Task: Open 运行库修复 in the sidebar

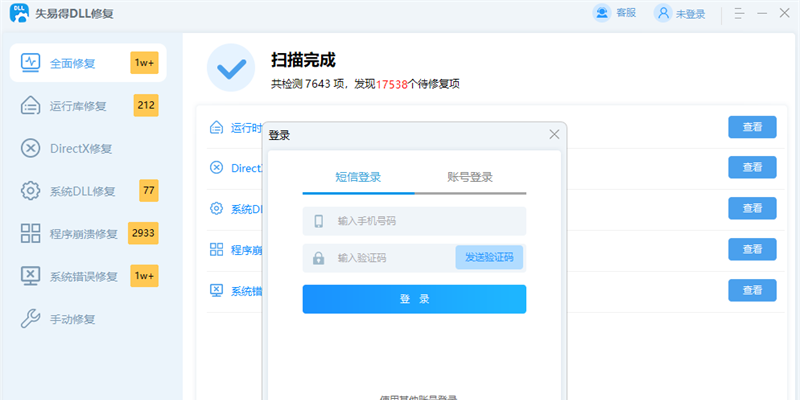Action: coord(88,106)
